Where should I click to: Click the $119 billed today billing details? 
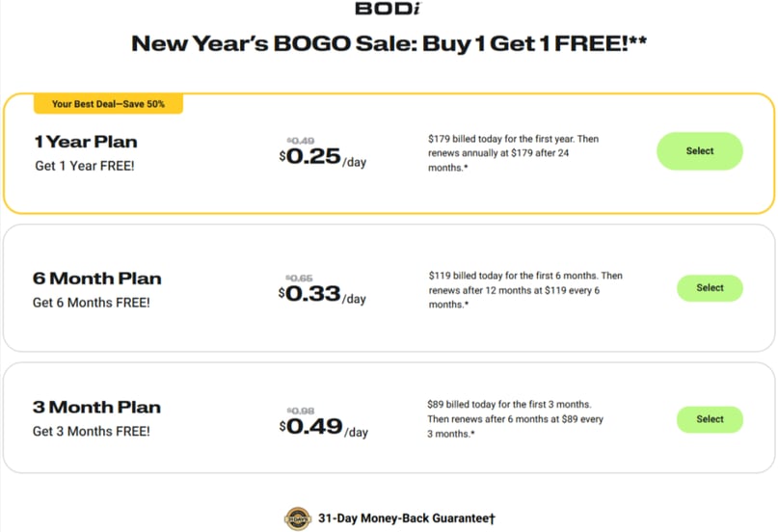tap(525, 290)
